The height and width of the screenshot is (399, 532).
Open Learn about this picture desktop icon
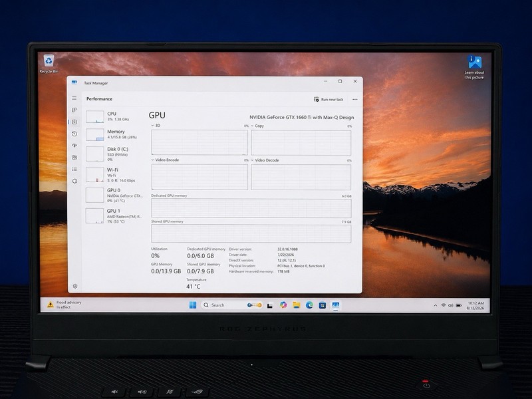click(x=474, y=67)
